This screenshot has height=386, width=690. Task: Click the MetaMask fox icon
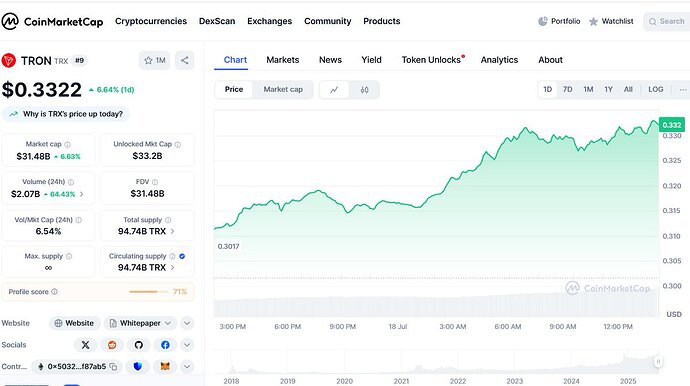click(x=165, y=367)
